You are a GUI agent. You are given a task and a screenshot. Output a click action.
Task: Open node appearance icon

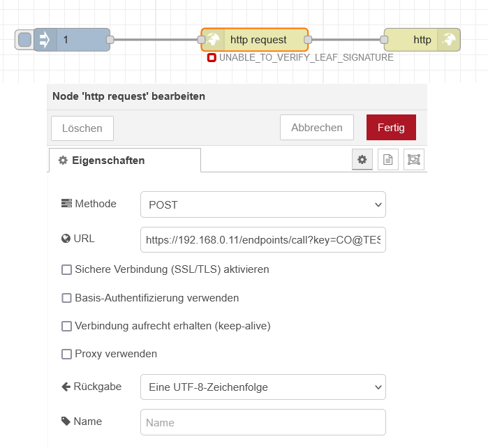[x=414, y=160]
